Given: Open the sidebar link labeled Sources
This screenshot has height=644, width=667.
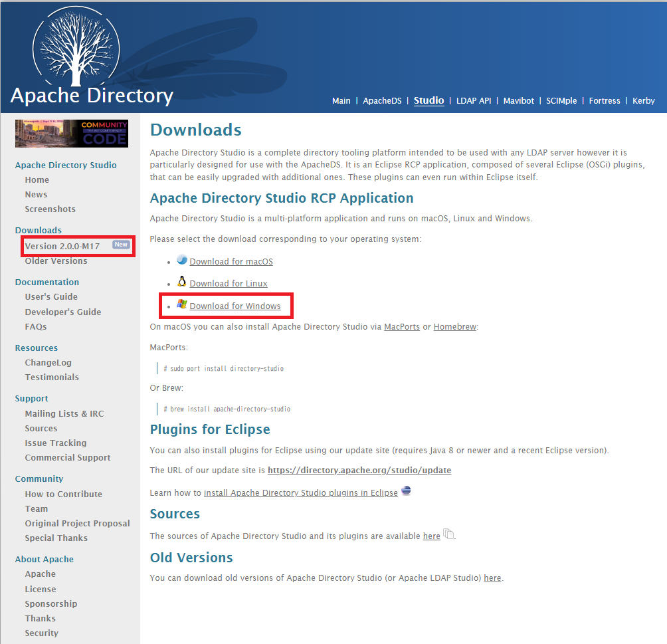Looking at the screenshot, I should (x=41, y=428).
